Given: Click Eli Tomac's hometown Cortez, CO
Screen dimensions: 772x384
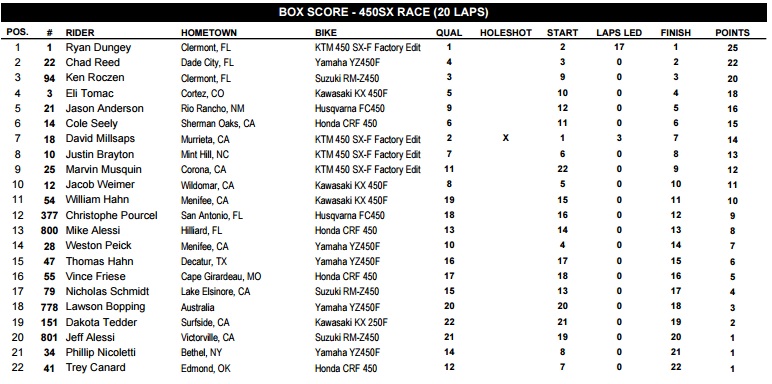Looking at the screenshot, I should click(x=204, y=94).
